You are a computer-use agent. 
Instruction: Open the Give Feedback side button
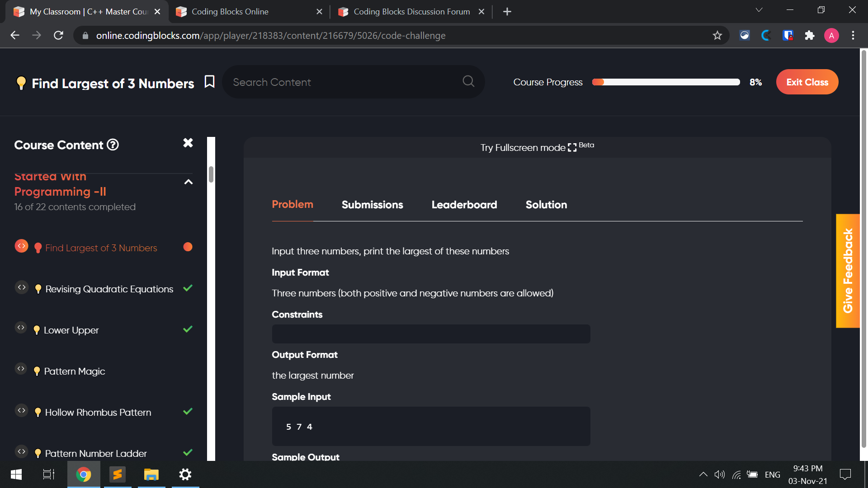click(848, 270)
